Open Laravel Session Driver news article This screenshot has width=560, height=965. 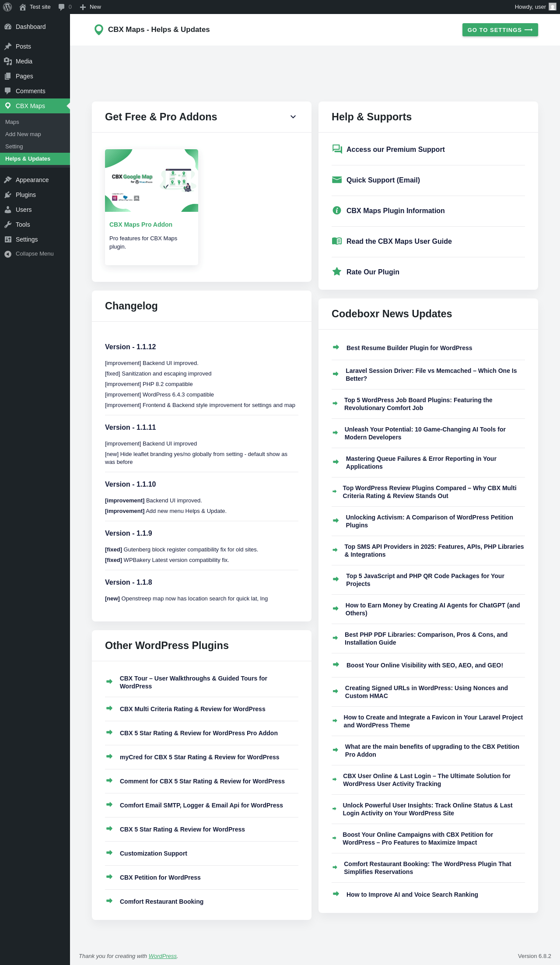pos(431,375)
